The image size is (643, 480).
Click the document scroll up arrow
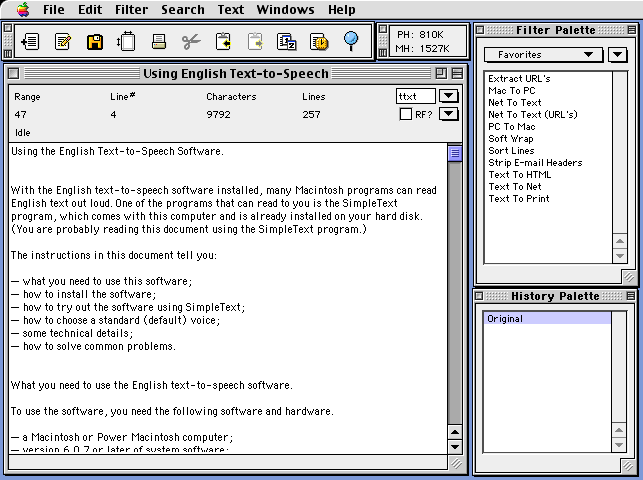click(455, 432)
